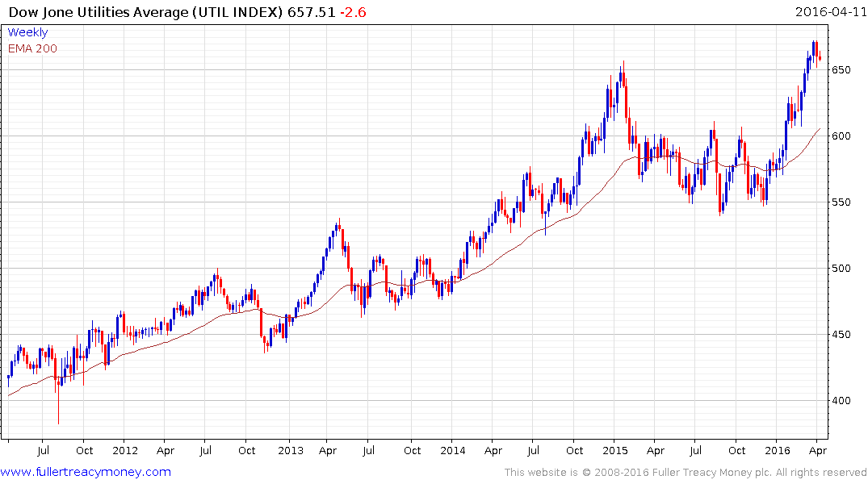Click the 450 price axis label
The image size is (868, 484).
pyautogui.click(x=841, y=335)
